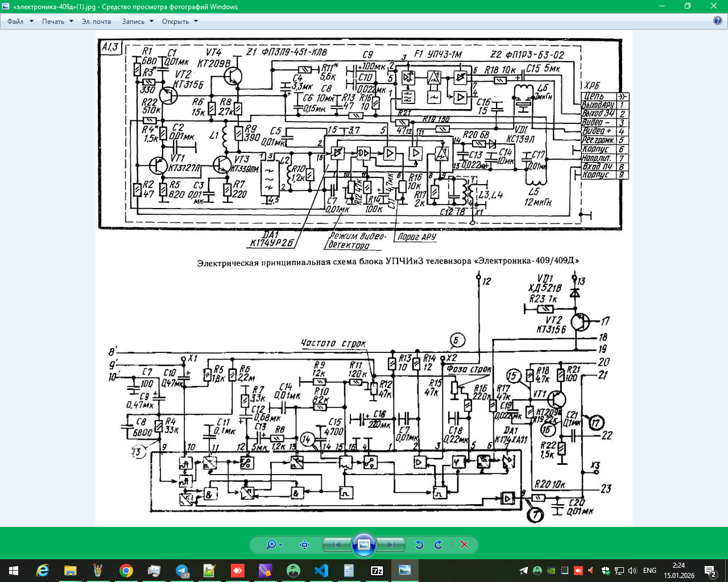The height and width of the screenshot is (582, 728).
Task: Delete the photo with red X
Action: coord(464,544)
